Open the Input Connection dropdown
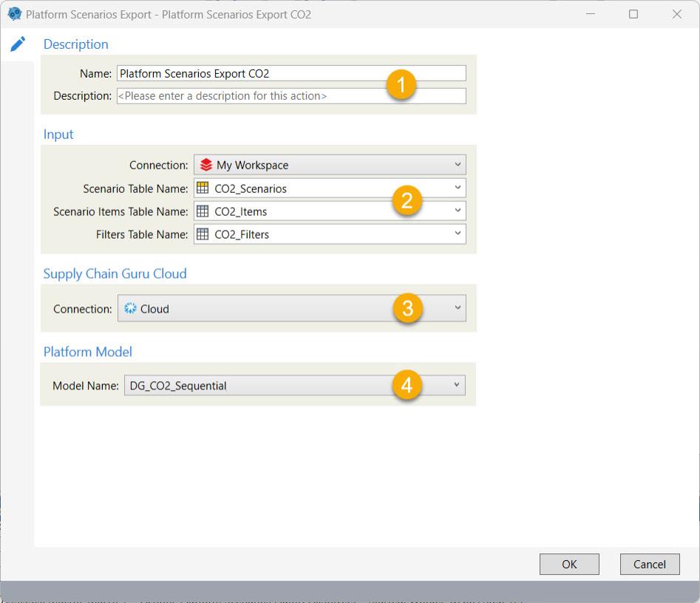This screenshot has height=603, width=700. pyautogui.click(x=458, y=165)
